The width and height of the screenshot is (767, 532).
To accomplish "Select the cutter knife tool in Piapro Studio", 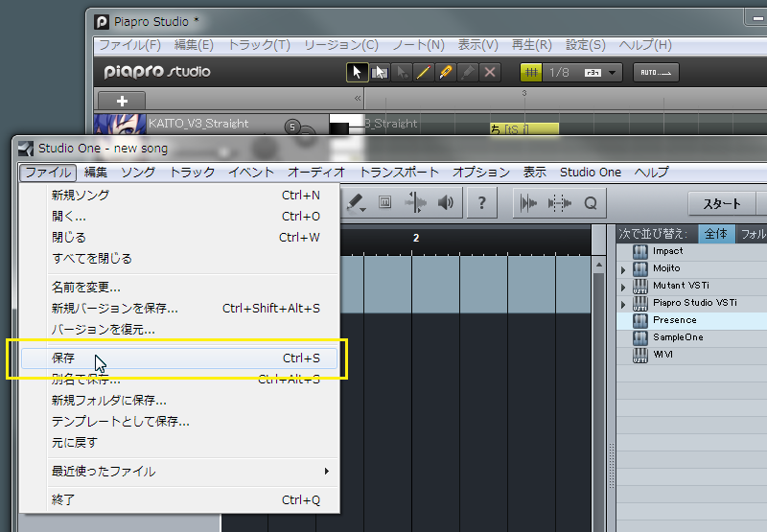I will 446,72.
